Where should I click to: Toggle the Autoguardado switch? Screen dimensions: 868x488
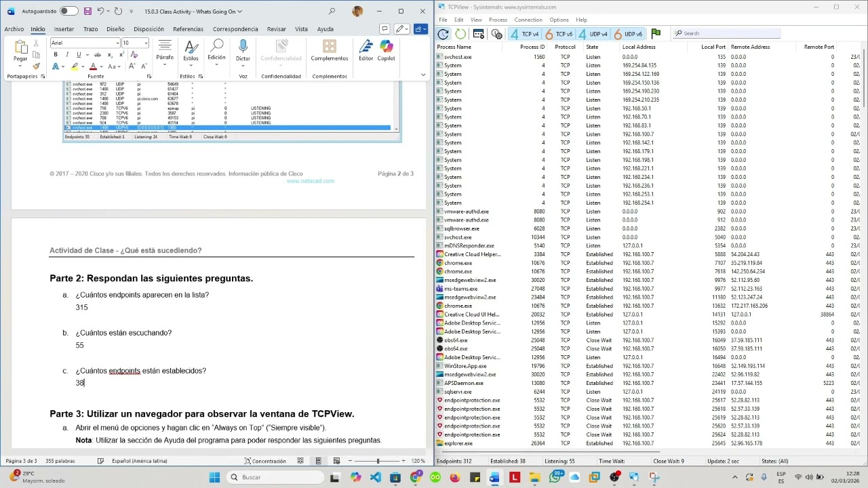pyautogui.click(x=68, y=12)
